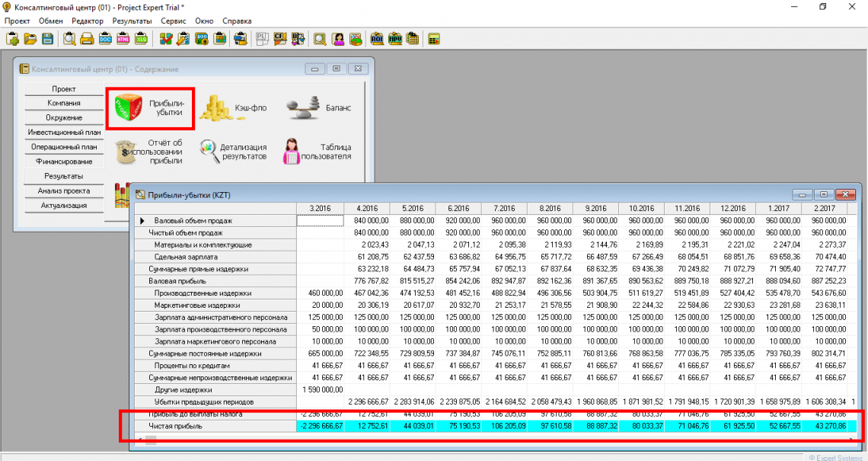Open the Кэш-фло coins icon
This screenshot has width=868, height=461.
tap(217, 109)
